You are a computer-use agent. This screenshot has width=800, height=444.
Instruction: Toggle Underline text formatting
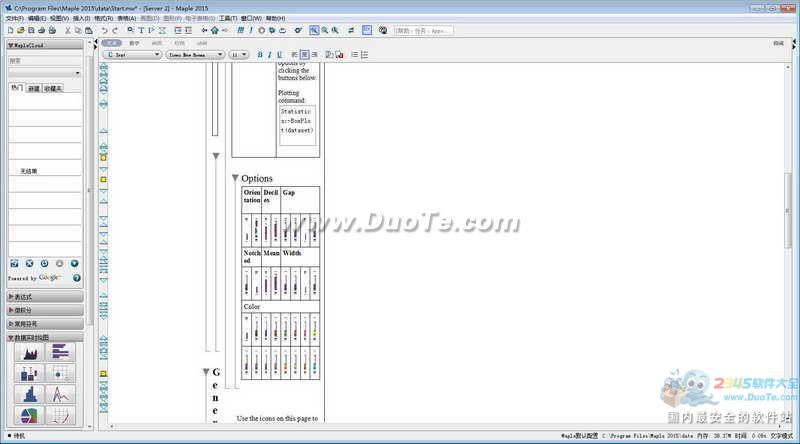pos(279,55)
